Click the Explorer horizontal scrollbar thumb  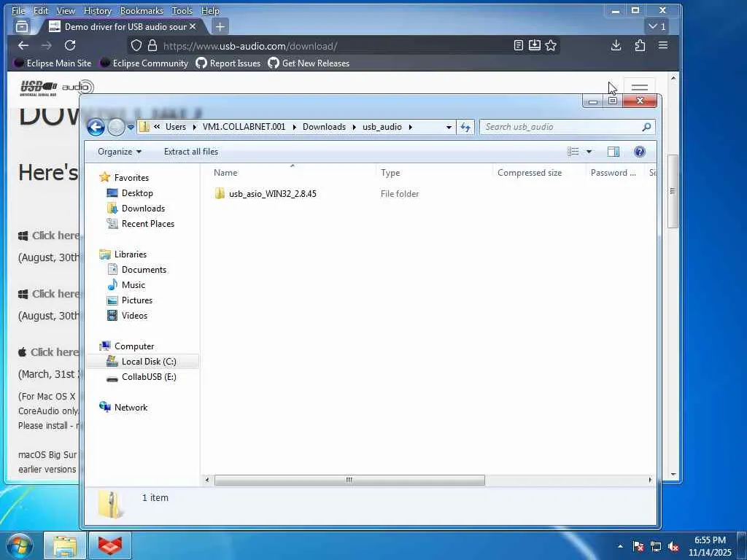point(349,480)
